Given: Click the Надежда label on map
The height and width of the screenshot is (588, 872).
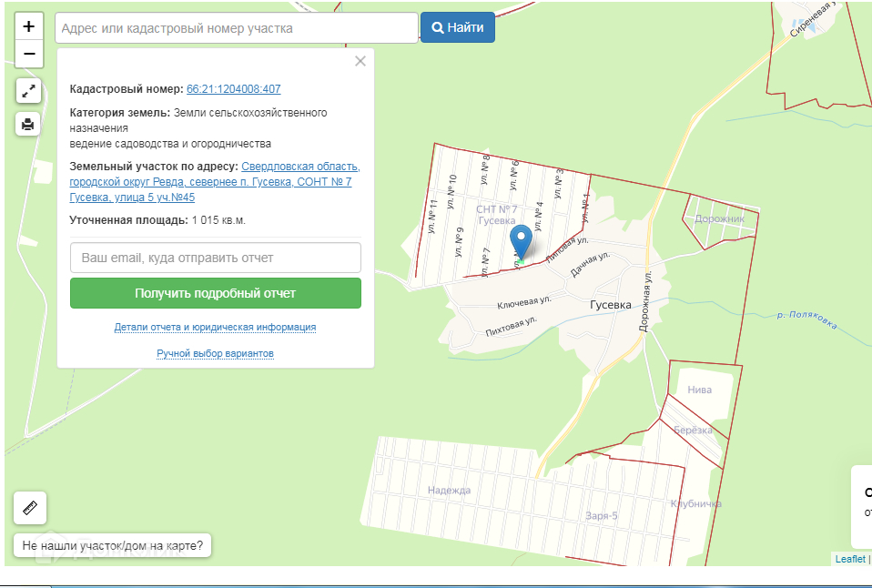Looking at the screenshot, I should coord(450,490).
